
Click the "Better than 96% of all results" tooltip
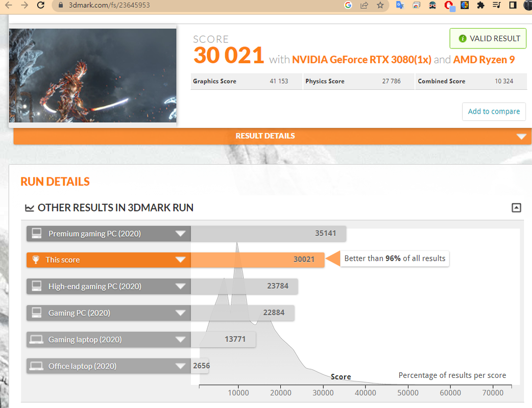click(x=395, y=259)
